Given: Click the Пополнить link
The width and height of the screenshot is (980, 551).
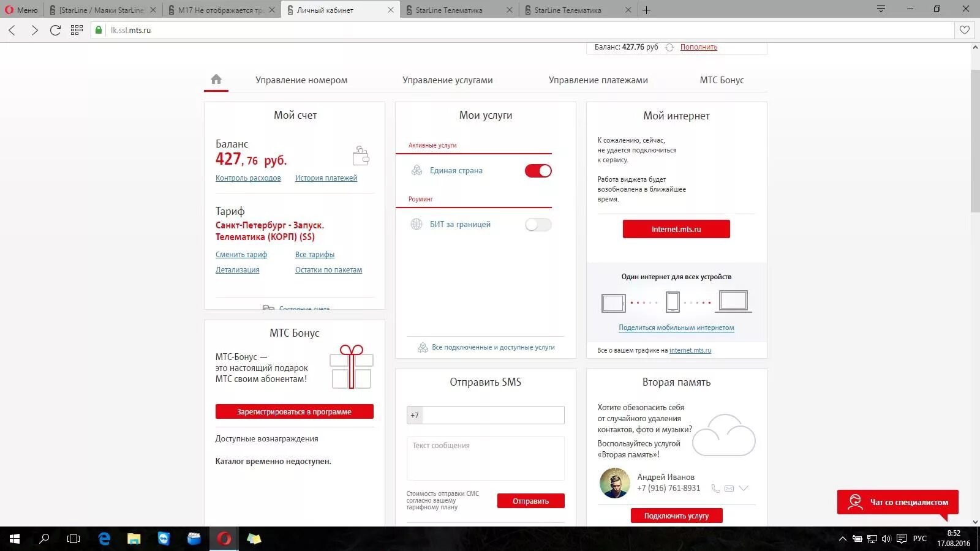Looking at the screenshot, I should (x=699, y=47).
